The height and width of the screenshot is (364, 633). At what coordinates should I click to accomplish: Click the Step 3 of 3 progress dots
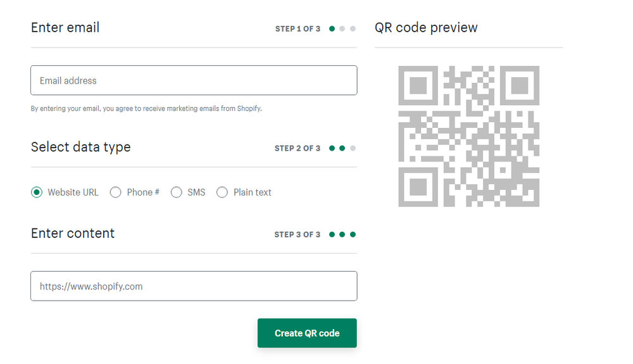pyautogui.click(x=342, y=234)
